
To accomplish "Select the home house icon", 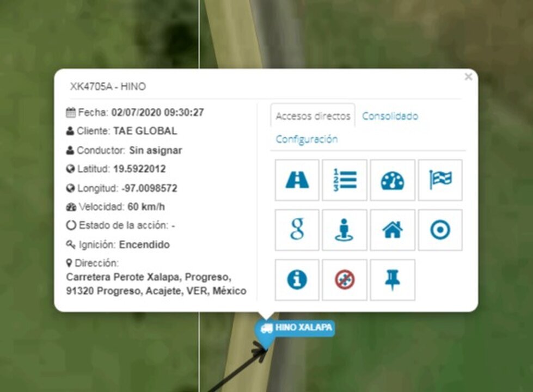I will [x=393, y=230].
